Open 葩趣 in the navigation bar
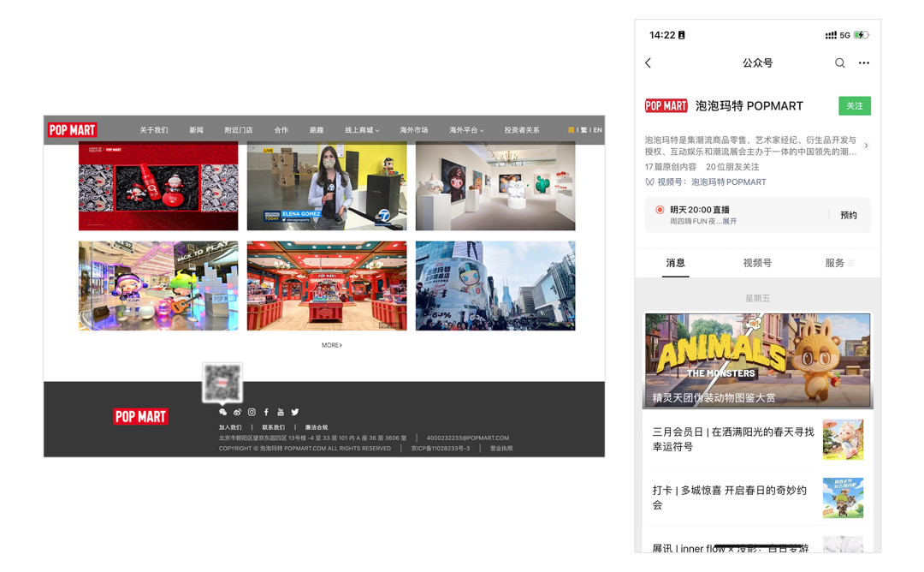This screenshot has height=572, width=924. 317,130
